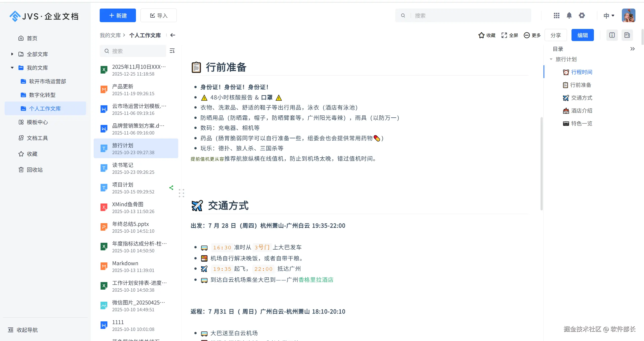The height and width of the screenshot is (341, 644).
Task: Click the notification bell icon
Action: [569, 16]
